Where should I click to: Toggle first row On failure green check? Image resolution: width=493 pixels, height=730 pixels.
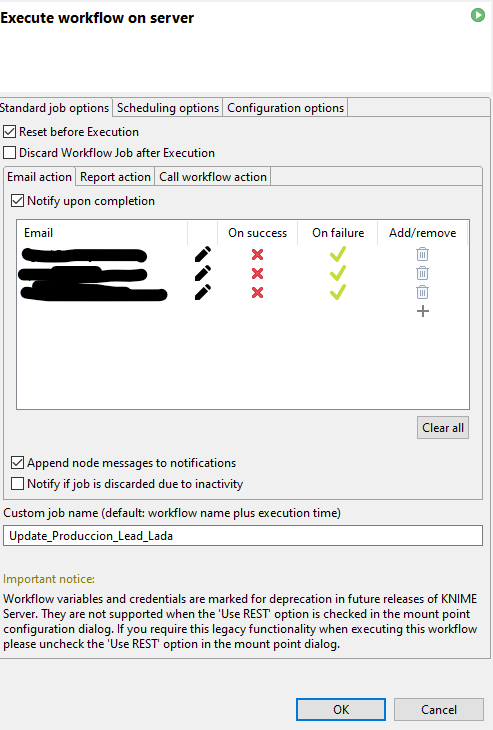(338, 254)
